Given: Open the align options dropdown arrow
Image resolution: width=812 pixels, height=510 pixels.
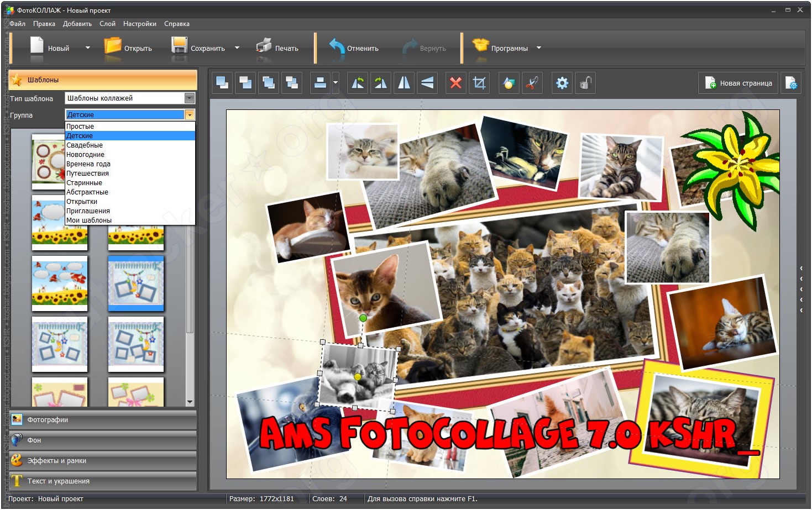Looking at the screenshot, I should pyautogui.click(x=336, y=83).
